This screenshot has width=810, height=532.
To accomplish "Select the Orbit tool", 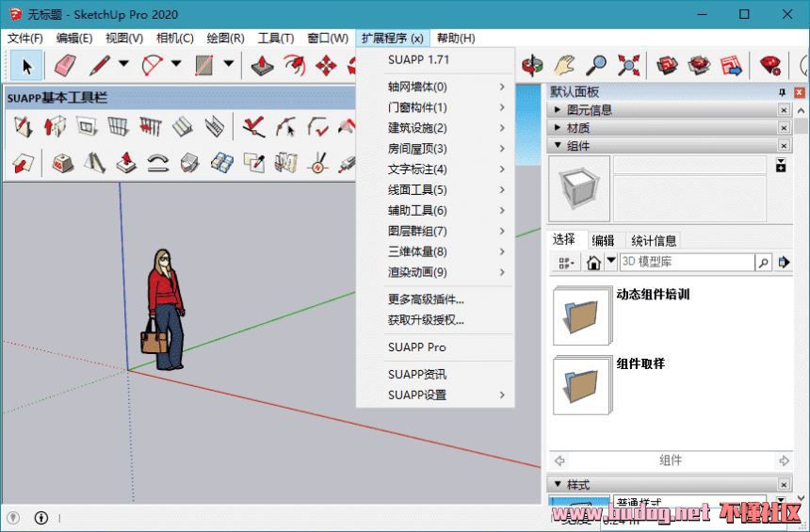I will click(532, 65).
